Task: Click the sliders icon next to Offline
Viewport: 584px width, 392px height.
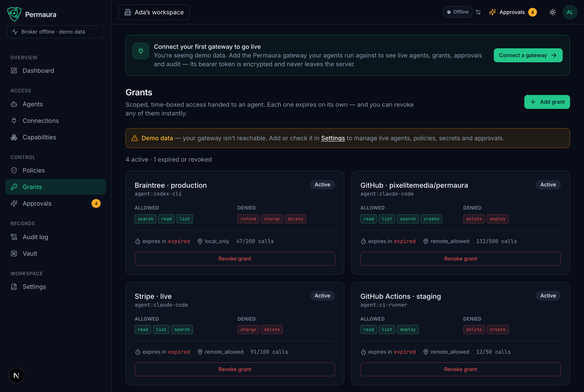Action: 478,12
